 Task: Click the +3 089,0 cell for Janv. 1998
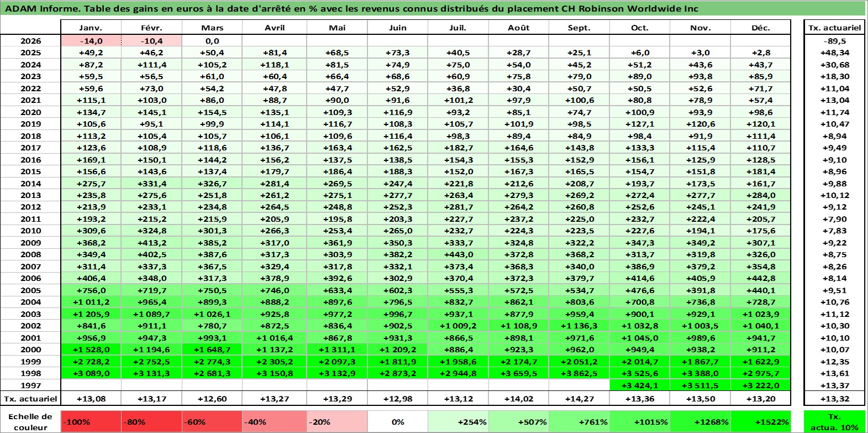point(91,373)
